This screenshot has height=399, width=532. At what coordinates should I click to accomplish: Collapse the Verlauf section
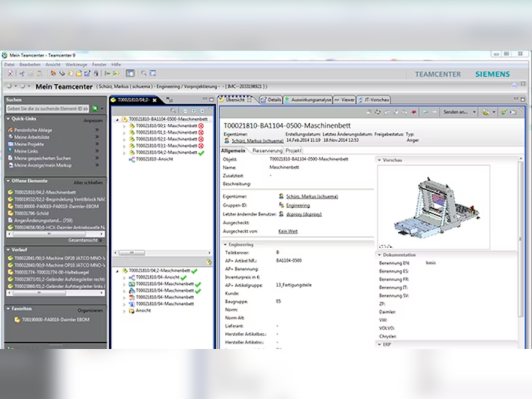pyautogui.click(x=8, y=249)
